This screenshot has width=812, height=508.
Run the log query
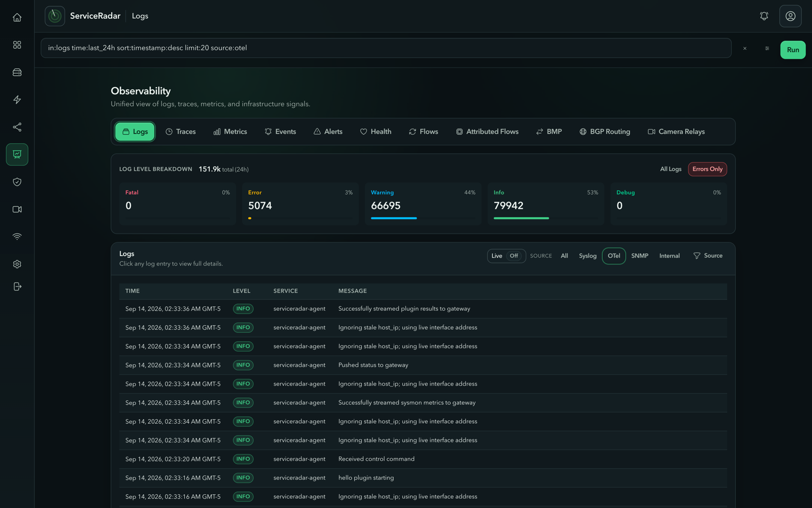(x=793, y=50)
